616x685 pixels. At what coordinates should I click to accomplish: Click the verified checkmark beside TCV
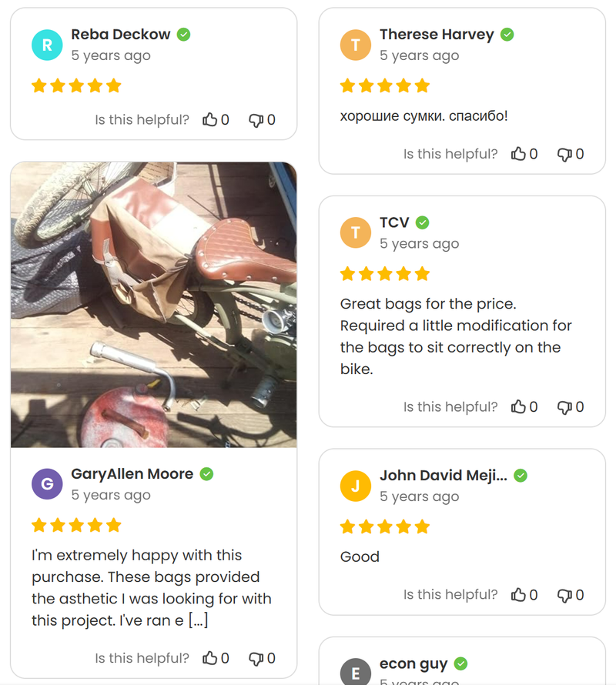pyautogui.click(x=422, y=222)
